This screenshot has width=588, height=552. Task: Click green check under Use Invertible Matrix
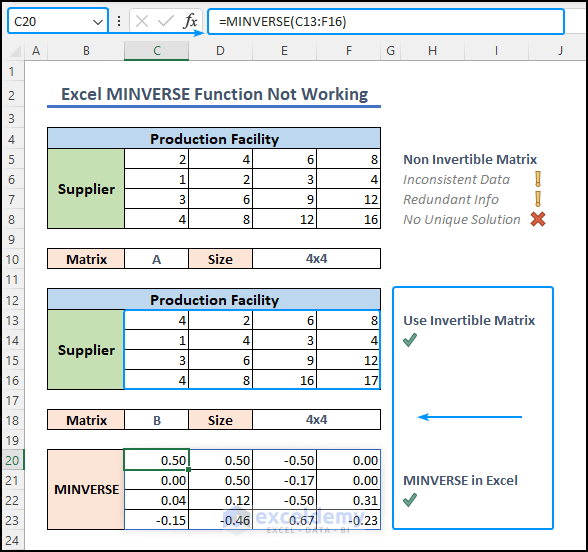pos(410,340)
